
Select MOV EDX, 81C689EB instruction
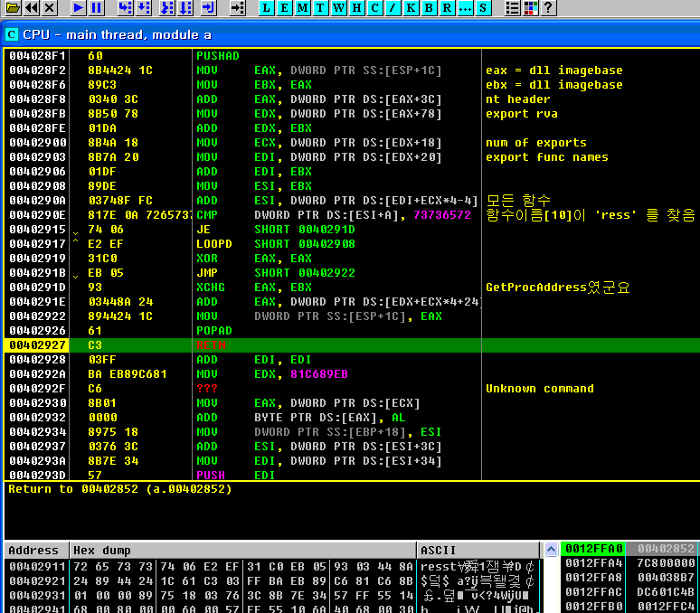point(272,374)
